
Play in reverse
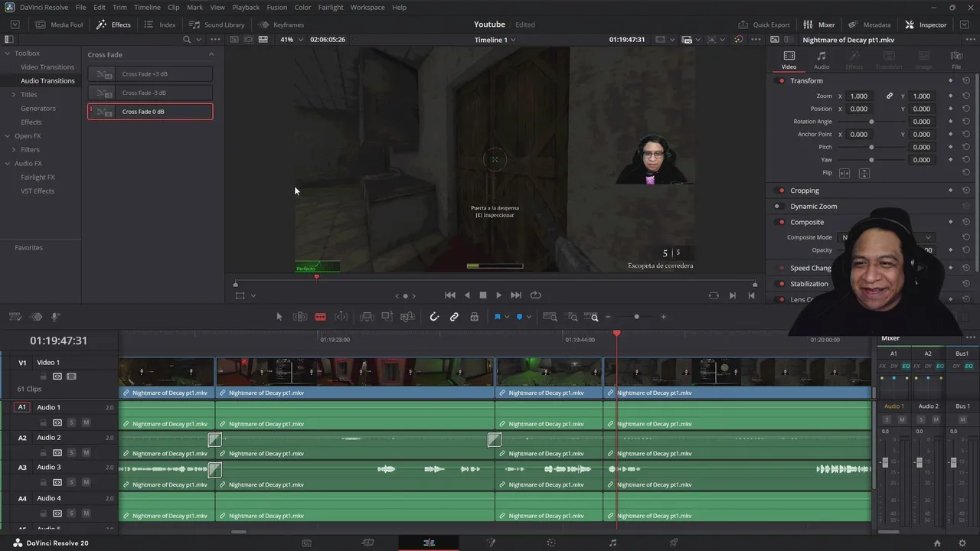[x=467, y=295]
